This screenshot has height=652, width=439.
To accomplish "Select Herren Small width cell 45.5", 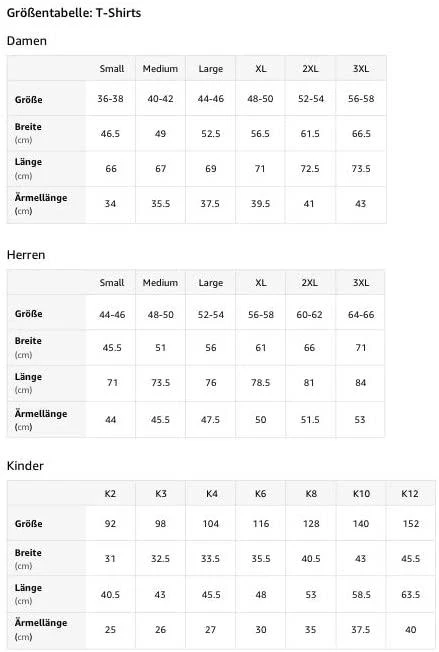I will click(x=112, y=347).
